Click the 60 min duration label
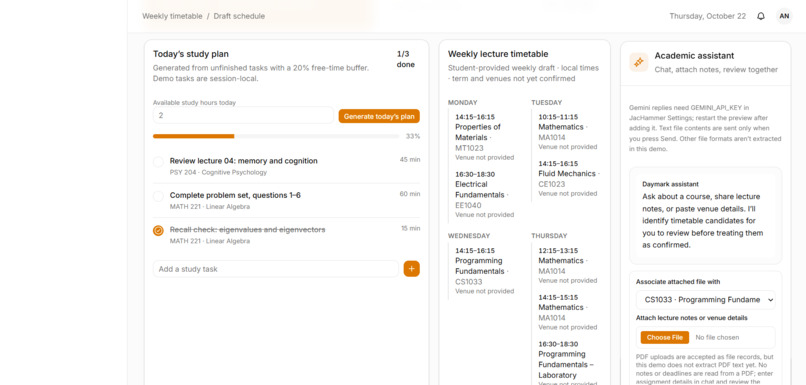This screenshot has width=806, height=385. 410,194
